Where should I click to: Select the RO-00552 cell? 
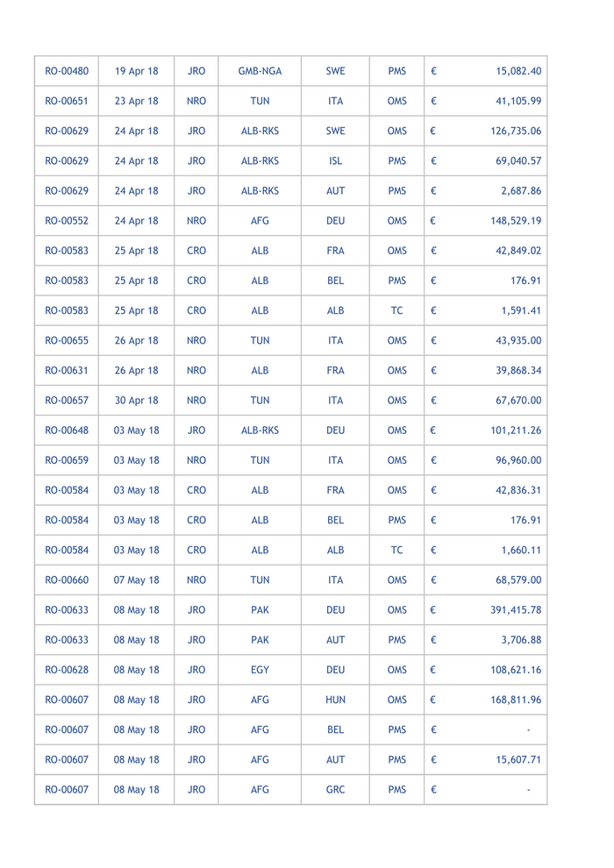click(66, 221)
